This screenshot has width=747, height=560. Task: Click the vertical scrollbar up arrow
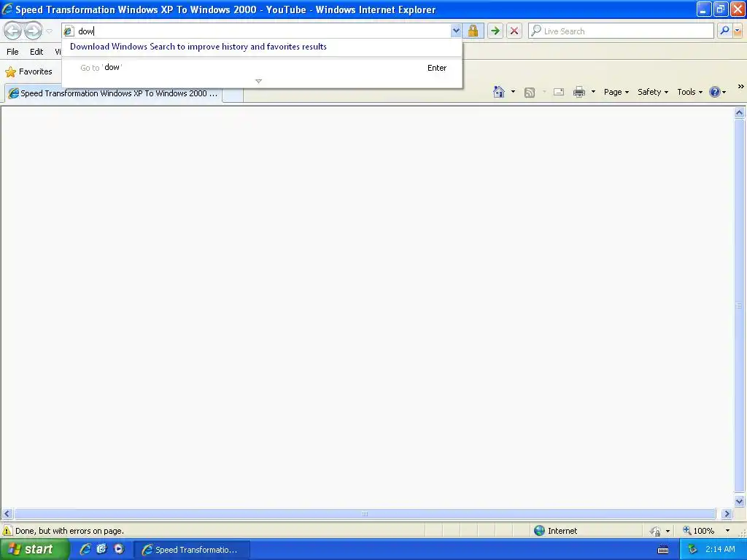coord(740,113)
